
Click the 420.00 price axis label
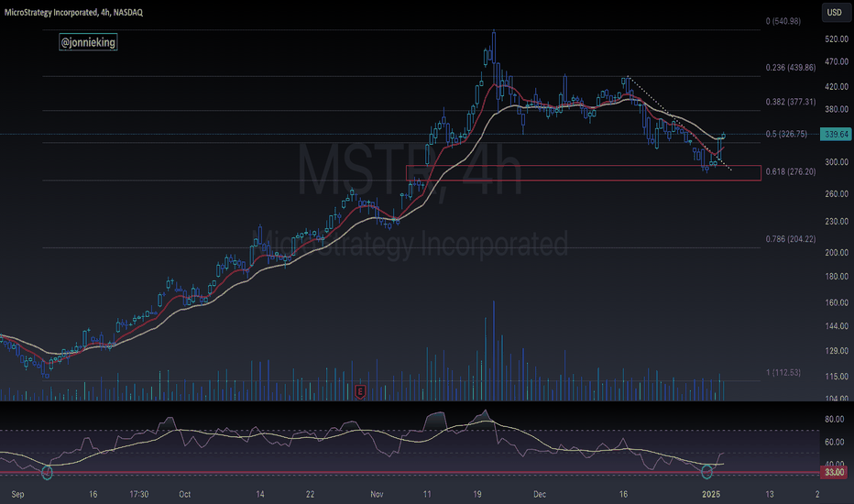[x=837, y=87]
